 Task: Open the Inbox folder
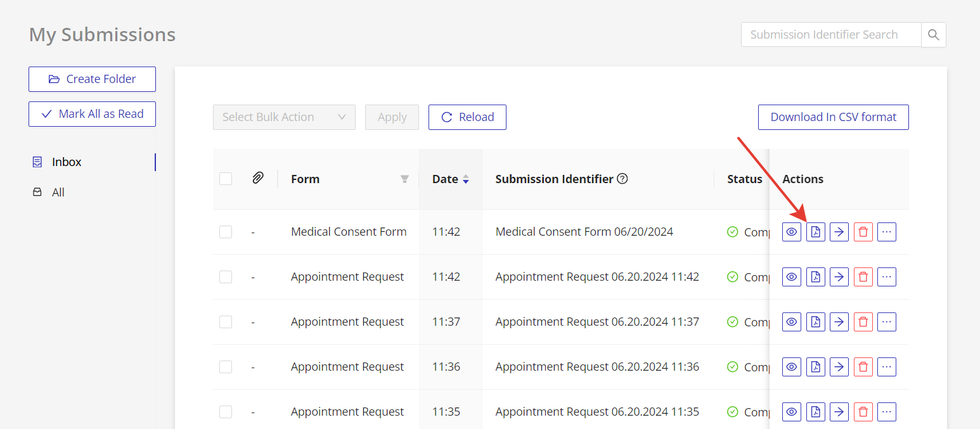pos(67,162)
